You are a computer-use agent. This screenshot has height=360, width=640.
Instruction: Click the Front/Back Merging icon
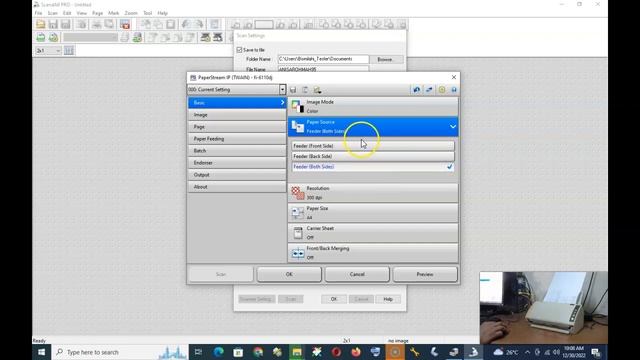pyautogui.click(x=298, y=253)
